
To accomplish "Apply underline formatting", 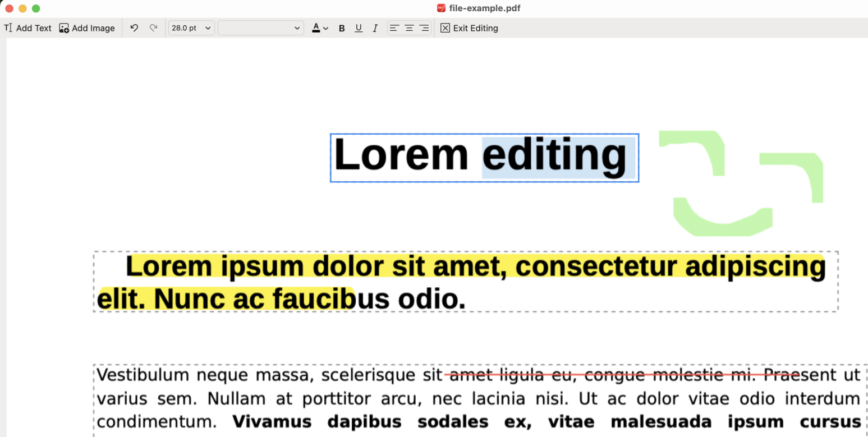I will (x=359, y=27).
